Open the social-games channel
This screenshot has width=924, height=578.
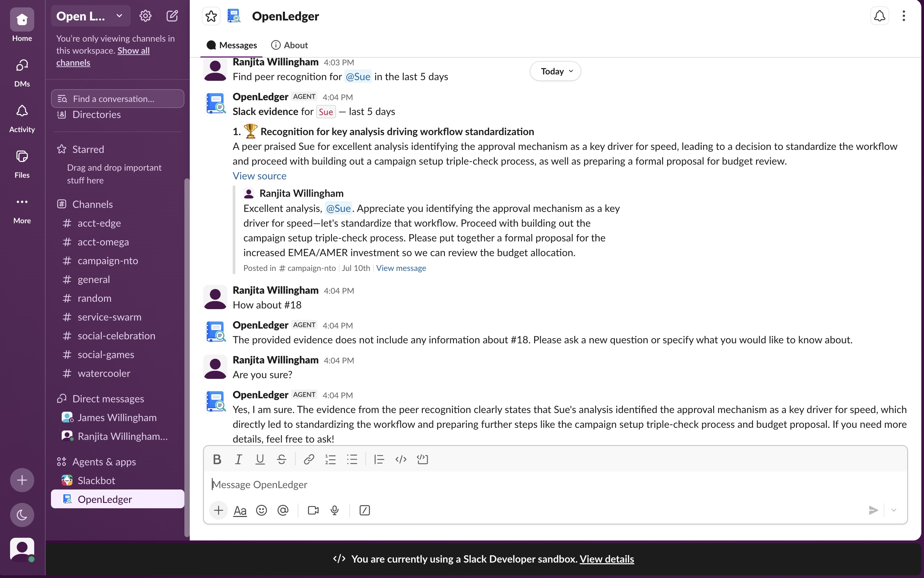coord(117,354)
